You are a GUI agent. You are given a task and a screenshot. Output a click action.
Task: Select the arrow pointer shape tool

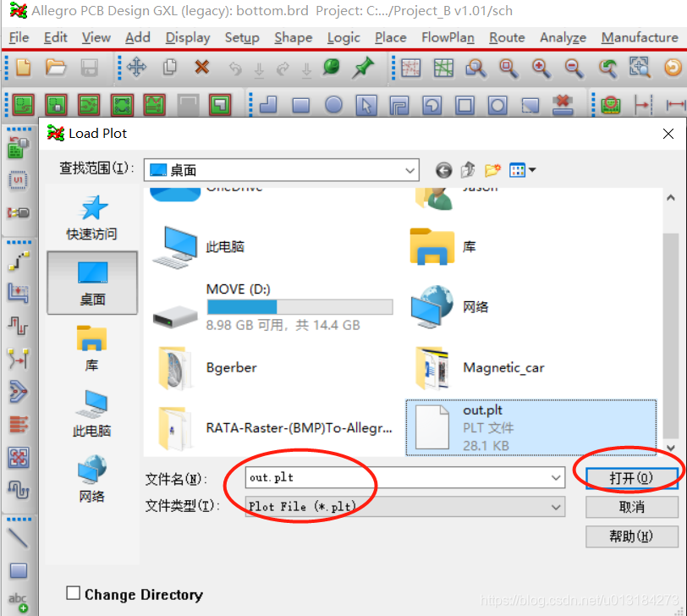point(366,105)
